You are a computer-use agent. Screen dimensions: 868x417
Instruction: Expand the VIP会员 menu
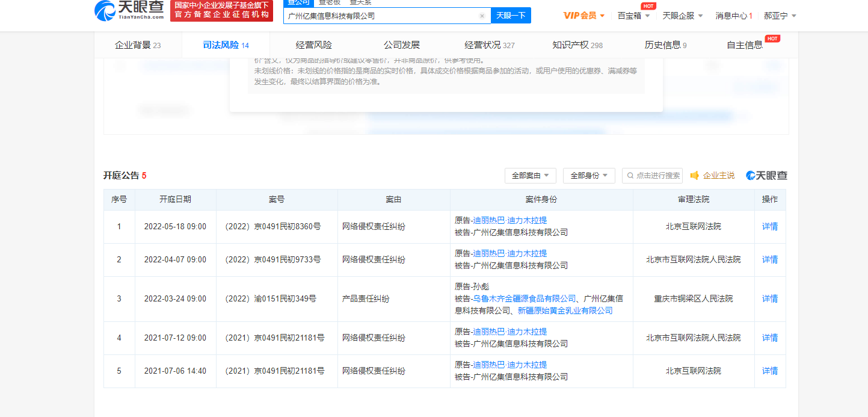tap(584, 16)
